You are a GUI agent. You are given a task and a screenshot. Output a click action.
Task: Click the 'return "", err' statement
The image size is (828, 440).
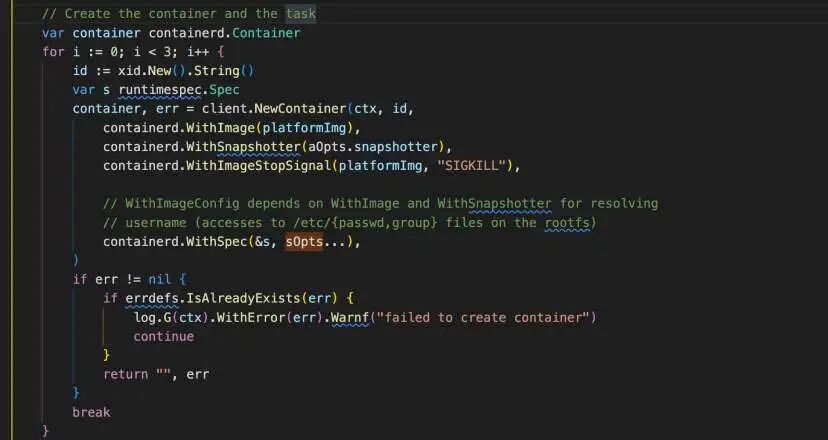tap(156, 375)
